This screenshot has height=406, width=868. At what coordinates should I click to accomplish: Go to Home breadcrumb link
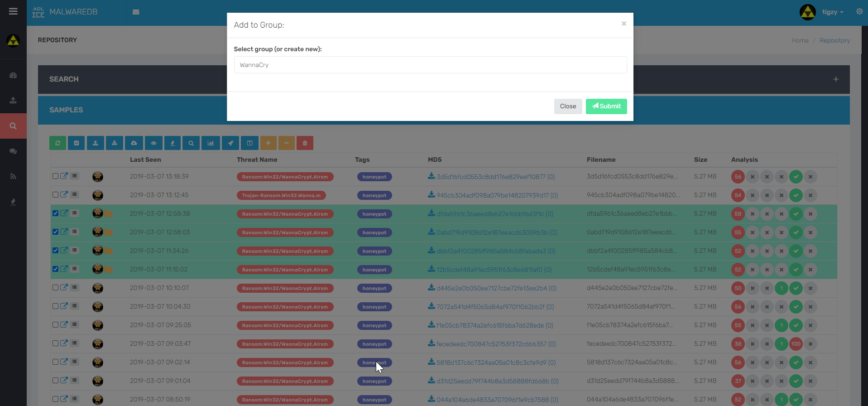800,40
